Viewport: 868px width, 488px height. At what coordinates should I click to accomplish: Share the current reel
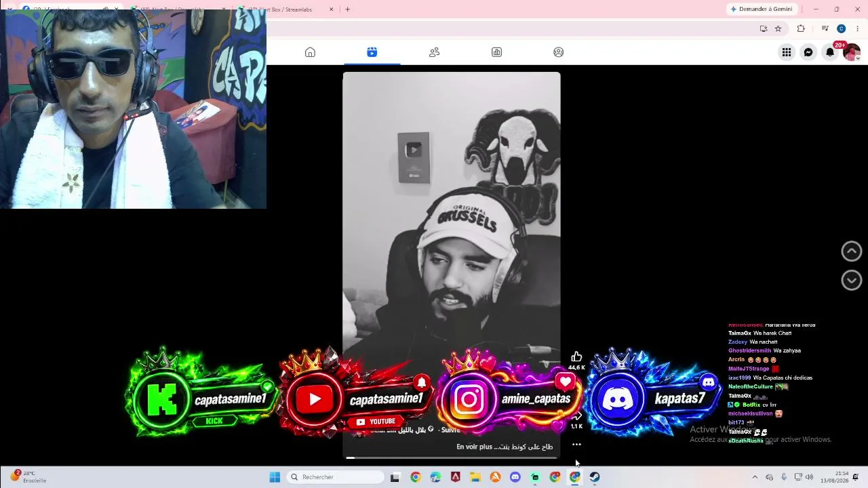(577, 415)
